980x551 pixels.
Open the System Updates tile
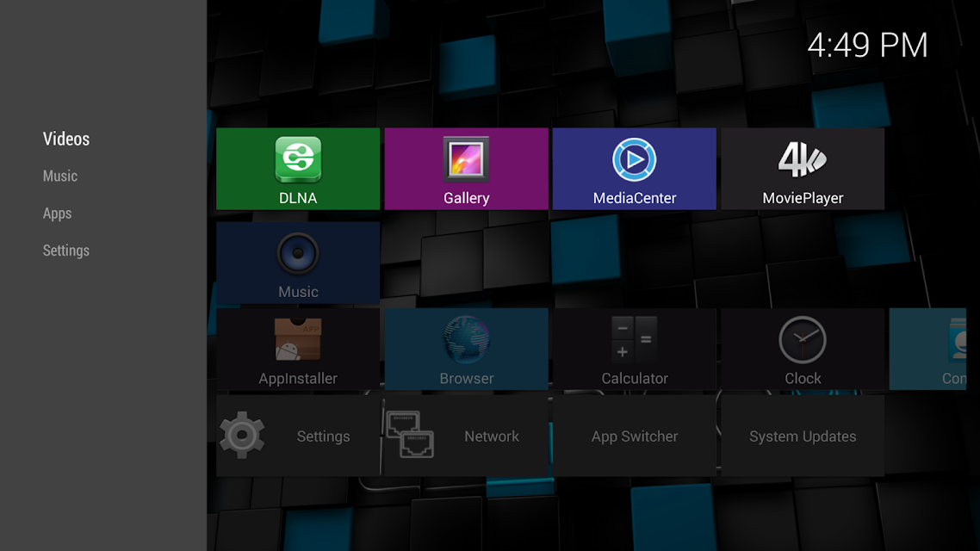pyautogui.click(x=803, y=436)
